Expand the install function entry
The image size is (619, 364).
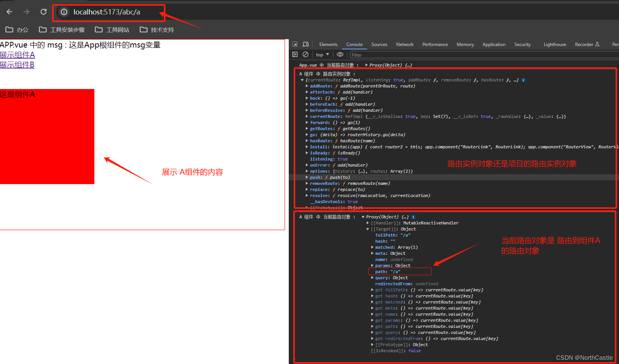(x=307, y=147)
